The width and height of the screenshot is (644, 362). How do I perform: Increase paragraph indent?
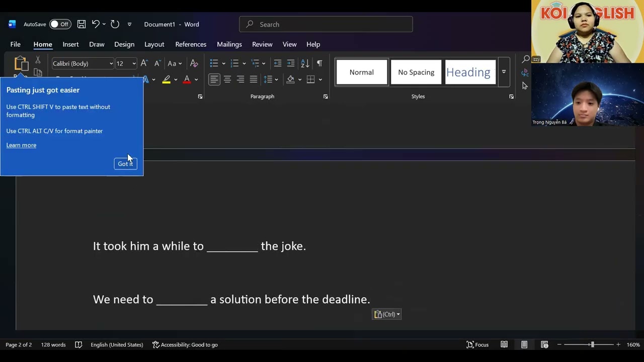[x=291, y=63]
